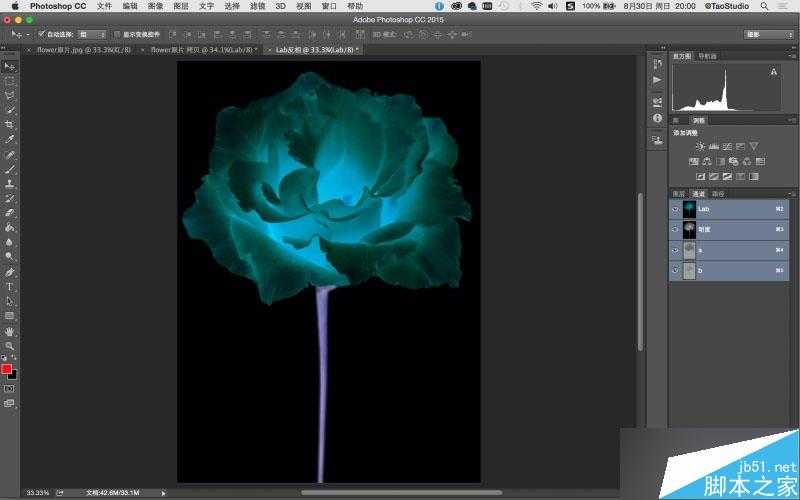Click the Brightness/Contrast adjustment icon

click(700, 146)
